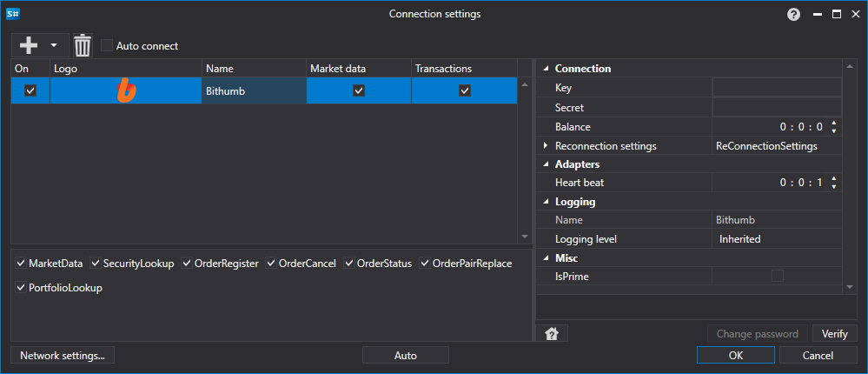Increase the Balance time value
The width and height of the screenshot is (868, 374).
[834, 123]
